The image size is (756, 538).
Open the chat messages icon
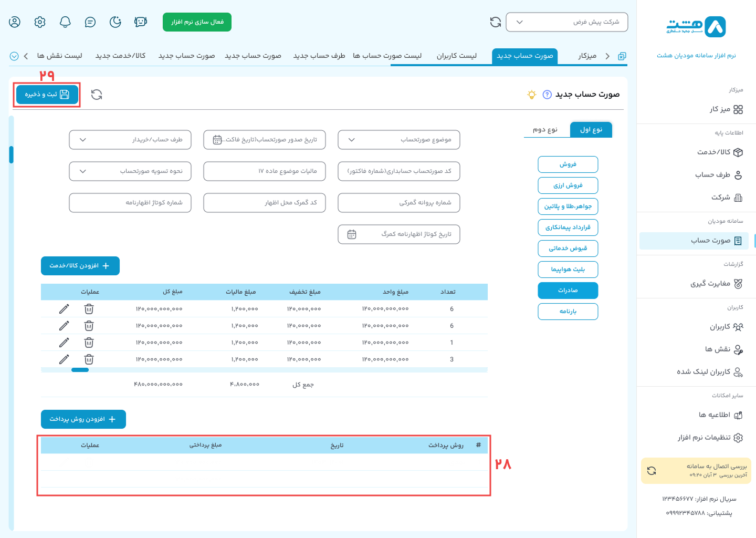pyautogui.click(x=90, y=22)
